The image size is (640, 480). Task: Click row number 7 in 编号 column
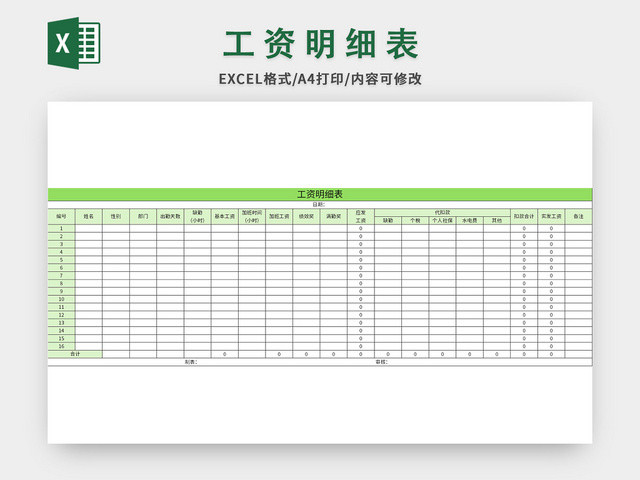pyautogui.click(x=62, y=276)
